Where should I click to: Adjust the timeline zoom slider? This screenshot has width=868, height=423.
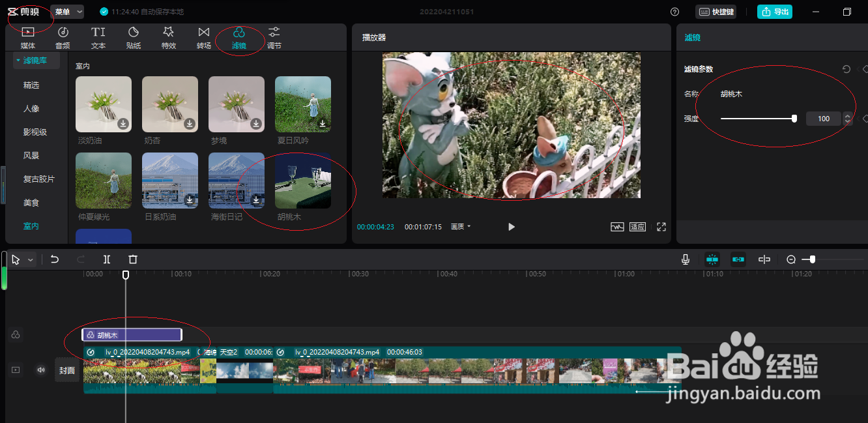click(x=832, y=259)
